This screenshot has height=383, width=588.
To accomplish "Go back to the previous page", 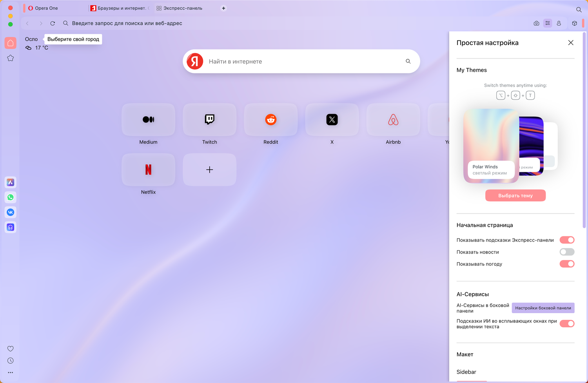I will 27,23.
